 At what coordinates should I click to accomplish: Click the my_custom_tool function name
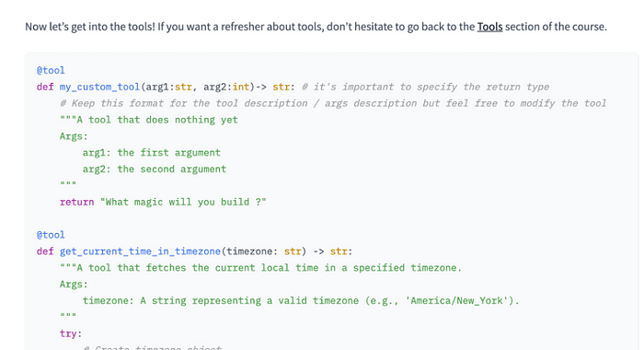tap(99, 87)
